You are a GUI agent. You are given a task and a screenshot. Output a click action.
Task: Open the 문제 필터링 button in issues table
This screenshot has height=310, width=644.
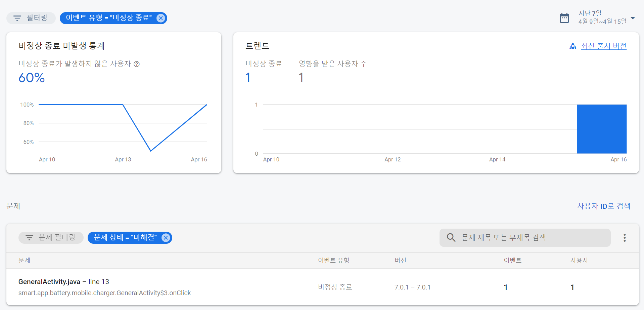coord(51,238)
